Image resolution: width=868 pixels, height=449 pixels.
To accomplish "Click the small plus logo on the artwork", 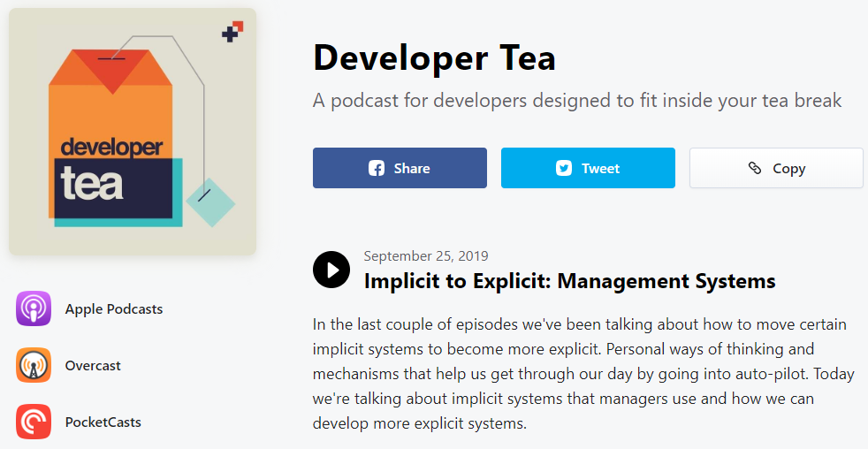I will [232, 32].
